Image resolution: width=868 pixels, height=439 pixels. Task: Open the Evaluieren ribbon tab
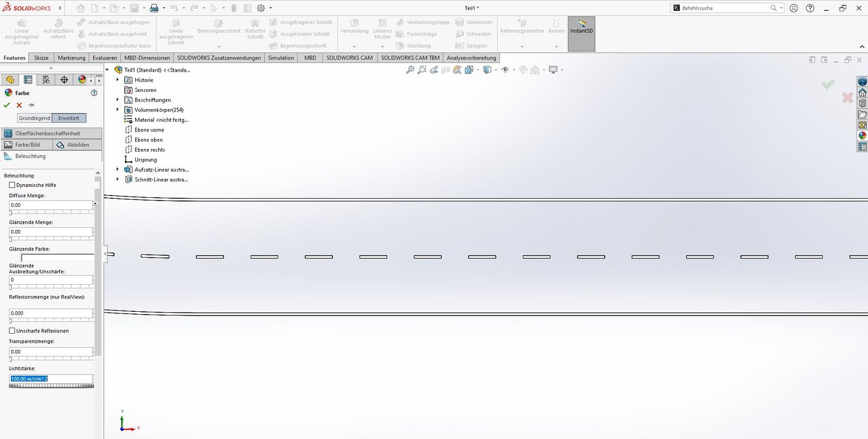104,58
